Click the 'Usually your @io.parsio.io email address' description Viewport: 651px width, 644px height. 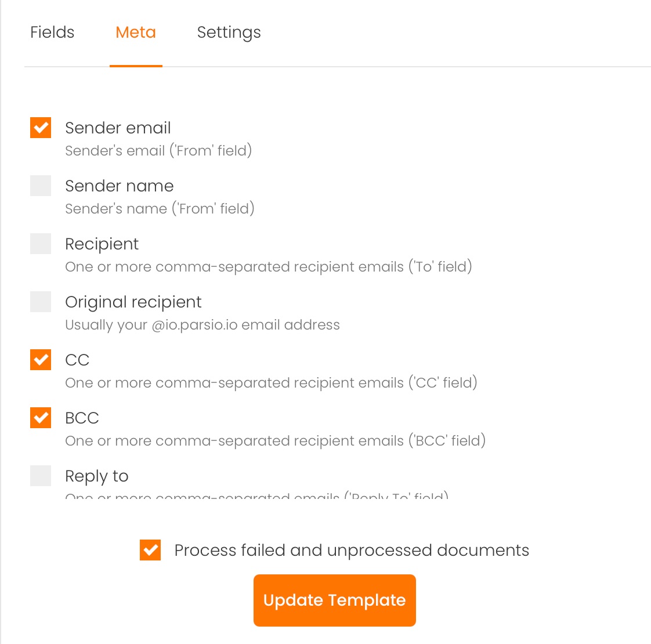point(202,325)
